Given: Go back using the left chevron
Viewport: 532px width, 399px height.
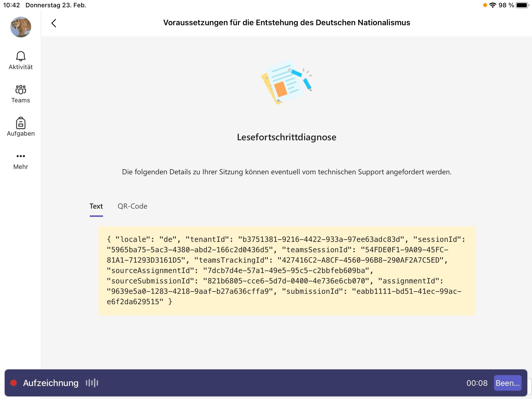Looking at the screenshot, I should click(54, 23).
